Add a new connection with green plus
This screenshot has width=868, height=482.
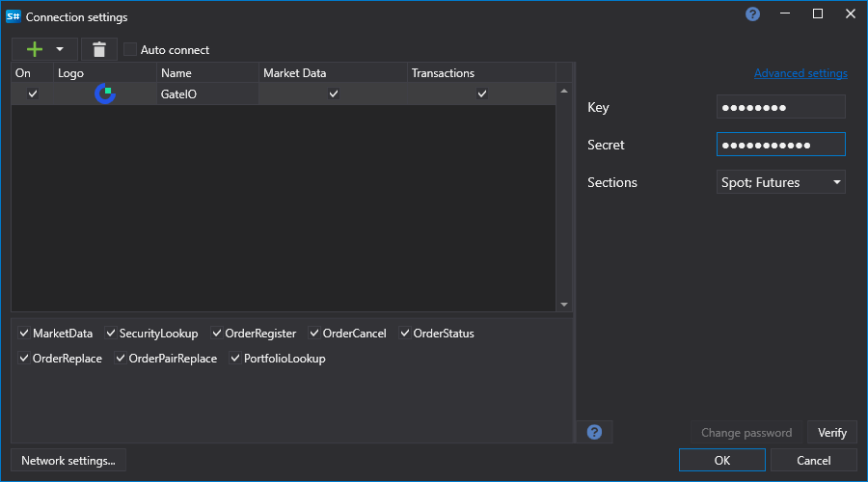35,49
